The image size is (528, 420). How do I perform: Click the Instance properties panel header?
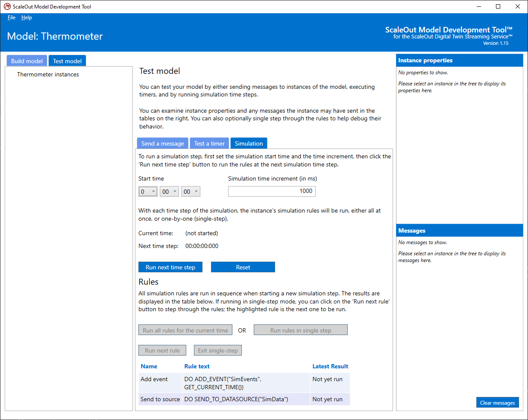pos(460,60)
